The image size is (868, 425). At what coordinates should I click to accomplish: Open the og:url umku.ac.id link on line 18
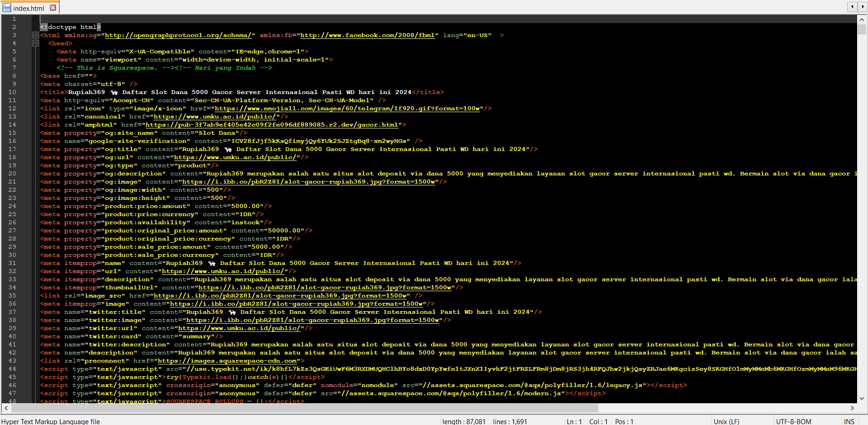click(x=235, y=157)
